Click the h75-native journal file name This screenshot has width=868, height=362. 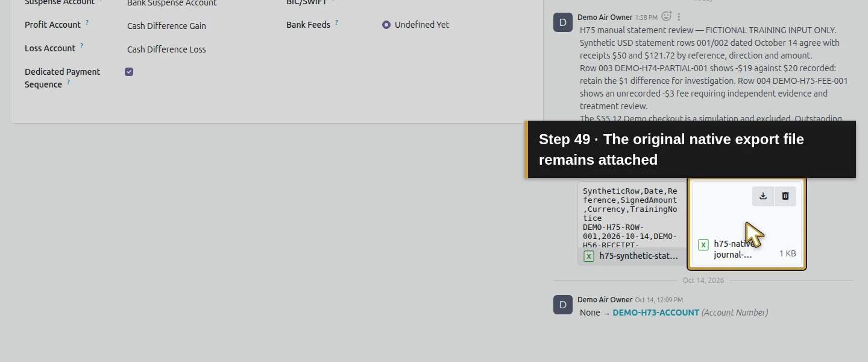[x=734, y=249]
